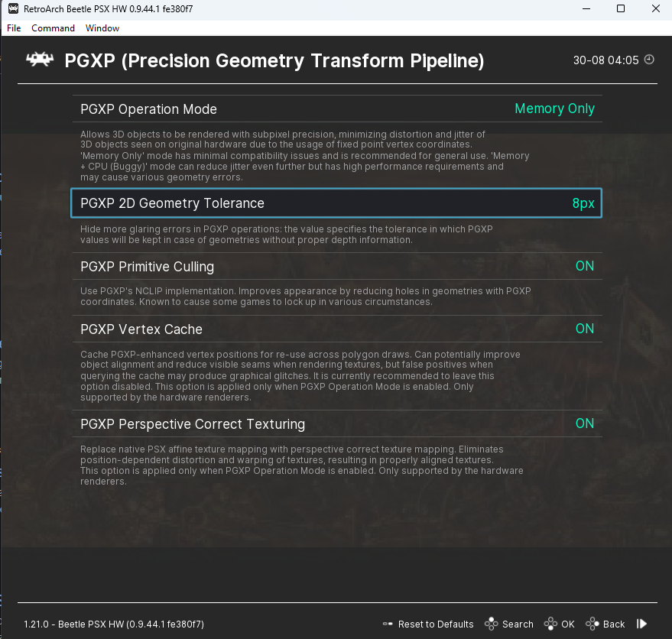Click the PGXP page title heading
Screen dimensions: 672x639
pyautogui.click(x=274, y=61)
